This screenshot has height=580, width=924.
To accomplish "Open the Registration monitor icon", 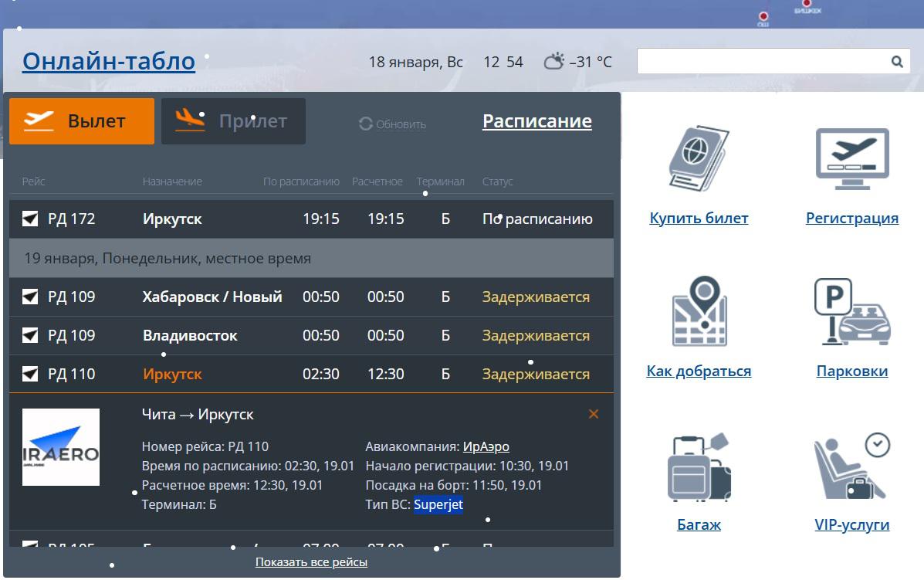I will click(x=851, y=160).
